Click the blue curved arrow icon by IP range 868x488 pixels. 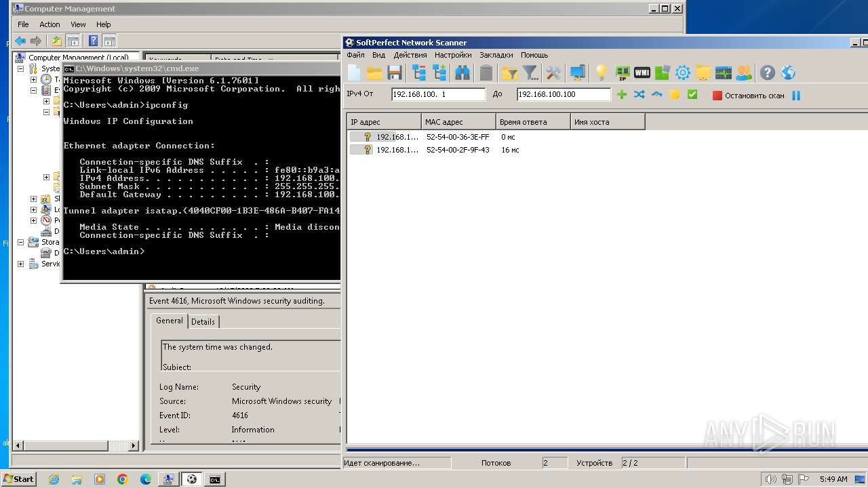tap(656, 94)
